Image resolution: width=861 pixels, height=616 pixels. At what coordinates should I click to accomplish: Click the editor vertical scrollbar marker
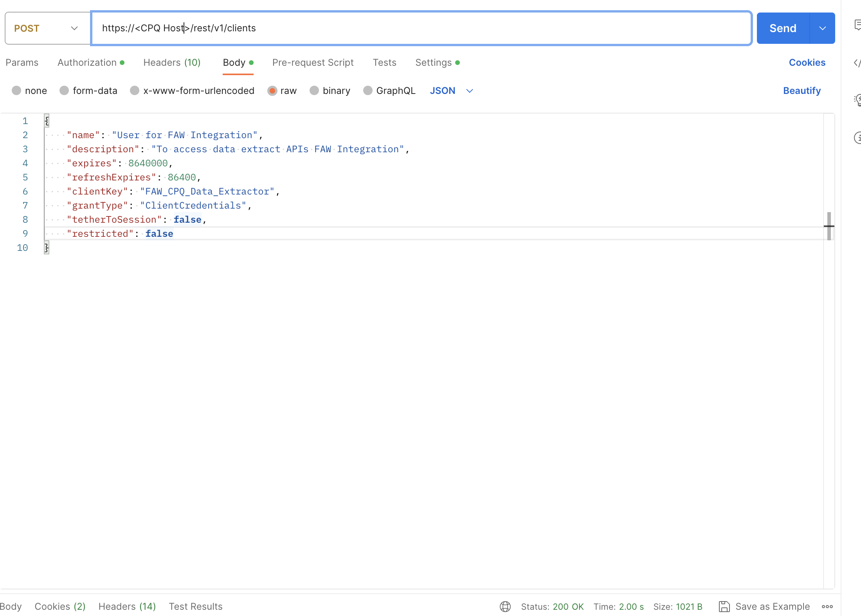829,226
